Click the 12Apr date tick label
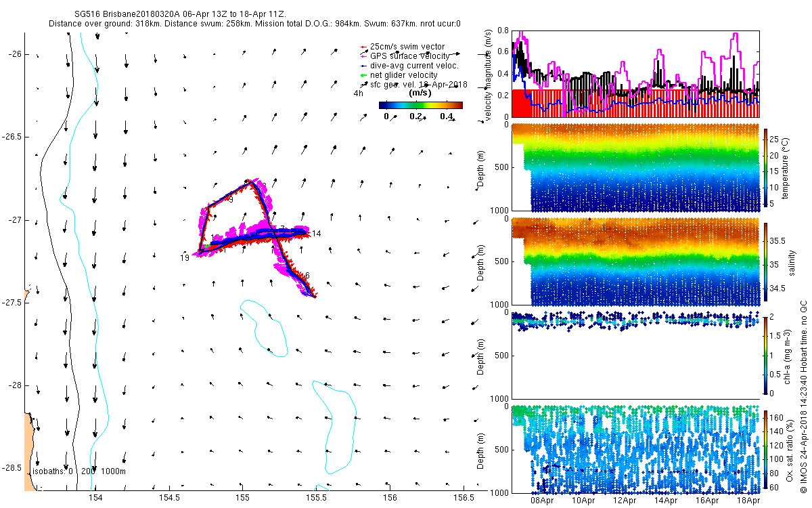The width and height of the screenshot is (812, 508). [625, 501]
